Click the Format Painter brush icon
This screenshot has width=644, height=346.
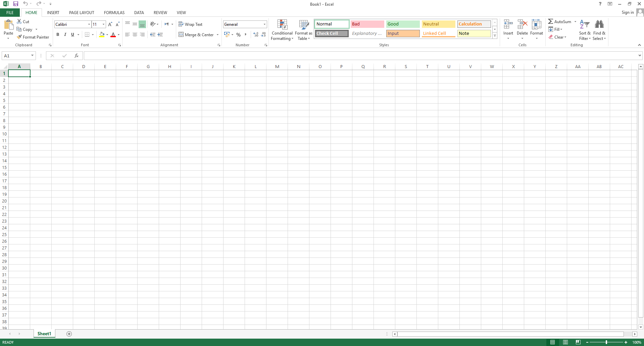pyautogui.click(x=19, y=37)
